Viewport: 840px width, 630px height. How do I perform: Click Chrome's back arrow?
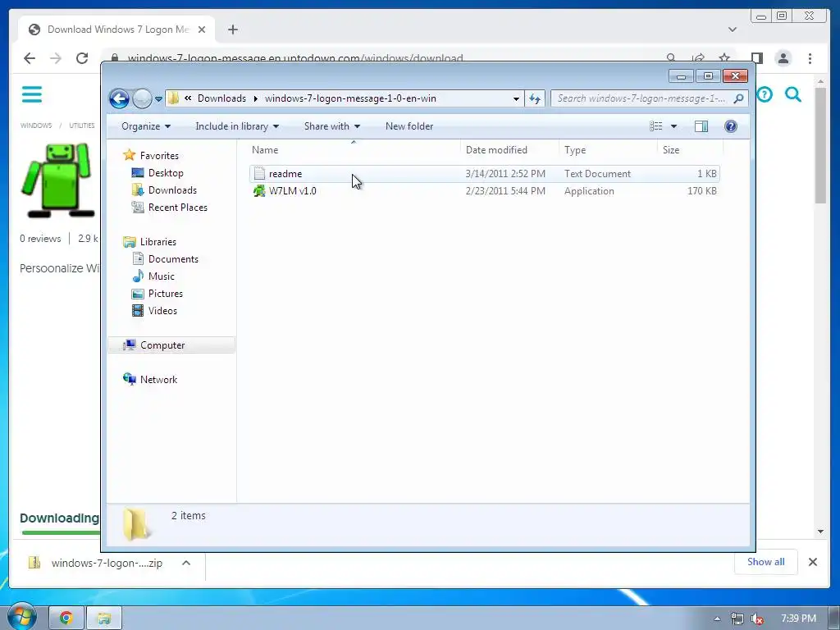click(30, 58)
